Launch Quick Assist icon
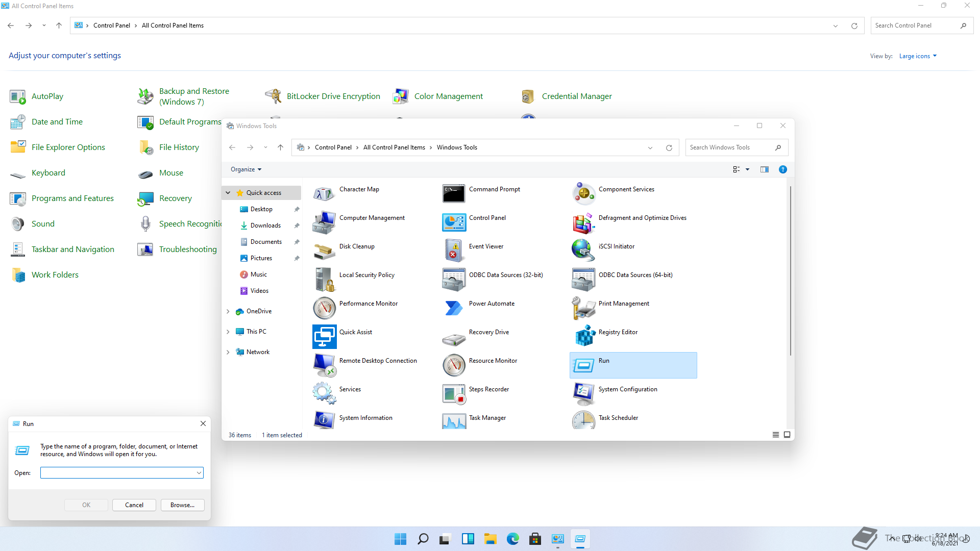The width and height of the screenshot is (980, 551). pyautogui.click(x=324, y=337)
